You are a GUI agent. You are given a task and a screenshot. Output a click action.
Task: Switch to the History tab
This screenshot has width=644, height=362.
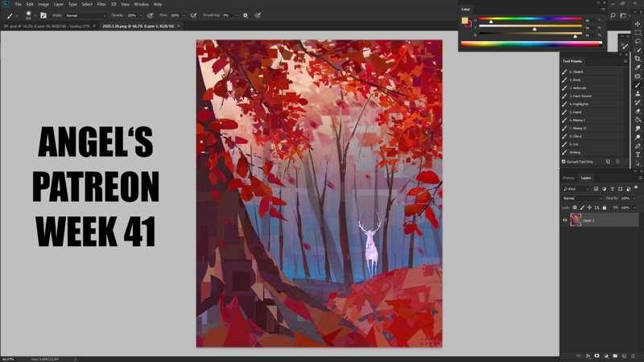568,178
